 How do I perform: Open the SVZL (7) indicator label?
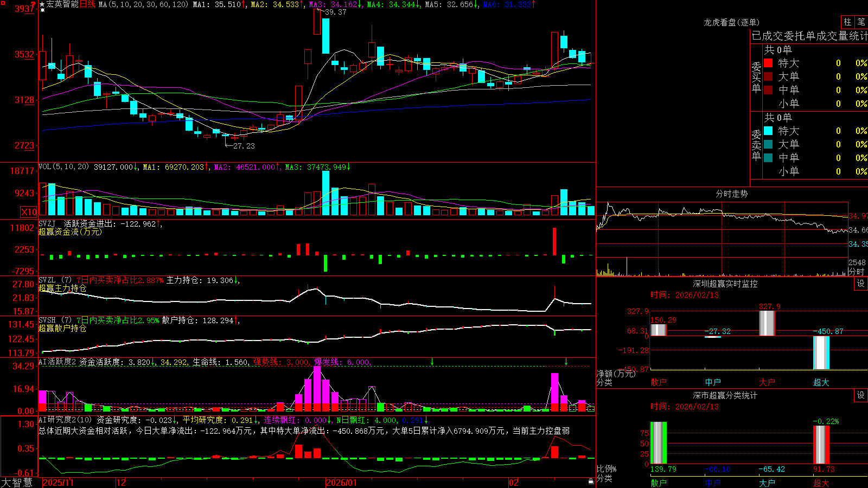tap(55, 280)
